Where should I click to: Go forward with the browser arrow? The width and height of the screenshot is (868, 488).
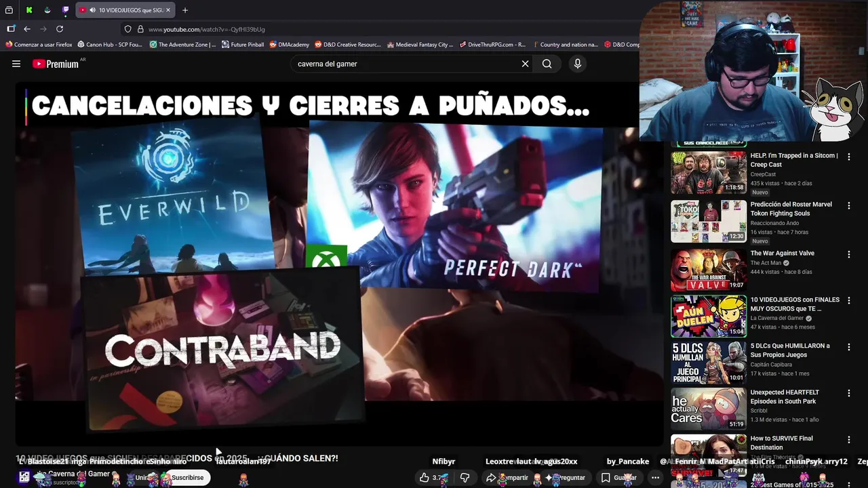click(43, 29)
